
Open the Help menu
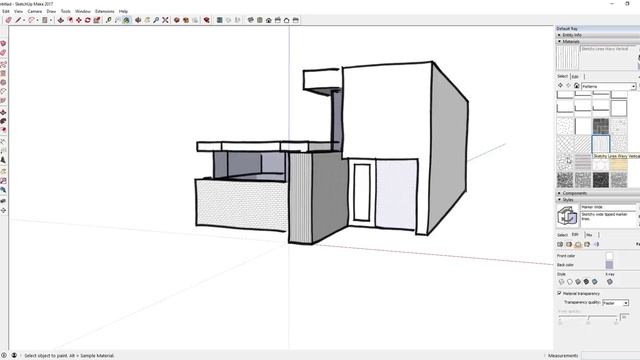click(123, 11)
